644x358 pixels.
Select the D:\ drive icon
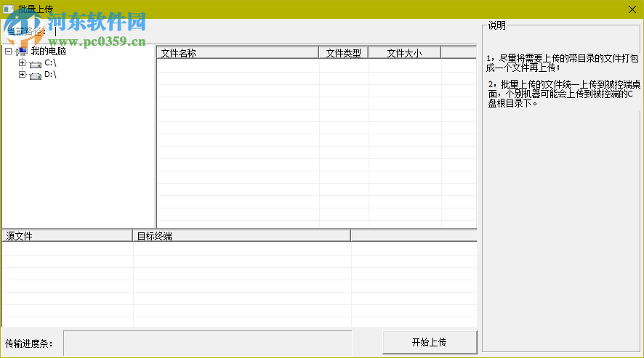point(36,75)
